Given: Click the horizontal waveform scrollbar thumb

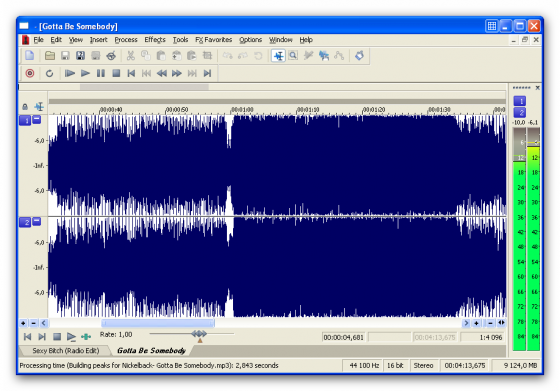Looking at the screenshot, I should coord(158,323).
